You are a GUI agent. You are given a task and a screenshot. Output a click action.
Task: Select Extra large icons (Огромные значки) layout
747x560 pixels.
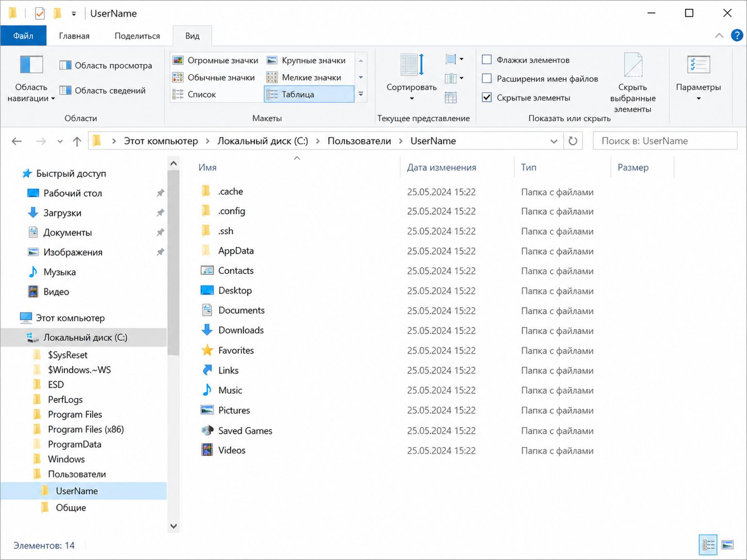coord(215,60)
